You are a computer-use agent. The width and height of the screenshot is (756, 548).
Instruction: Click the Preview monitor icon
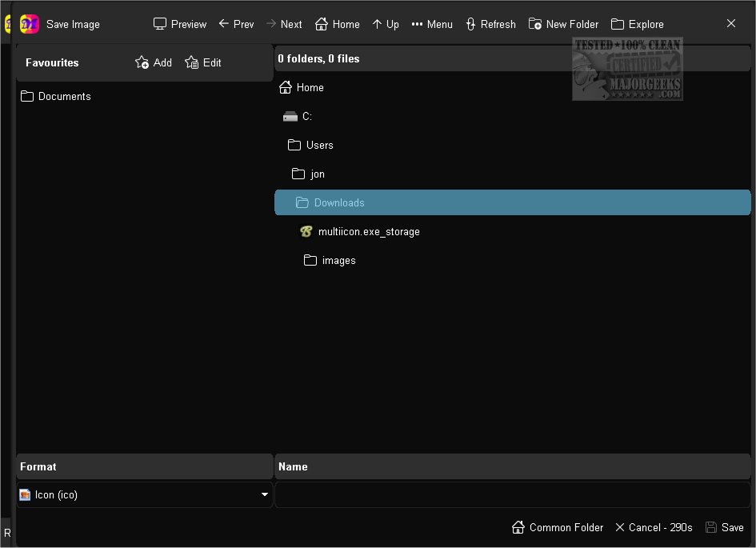pos(159,24)
